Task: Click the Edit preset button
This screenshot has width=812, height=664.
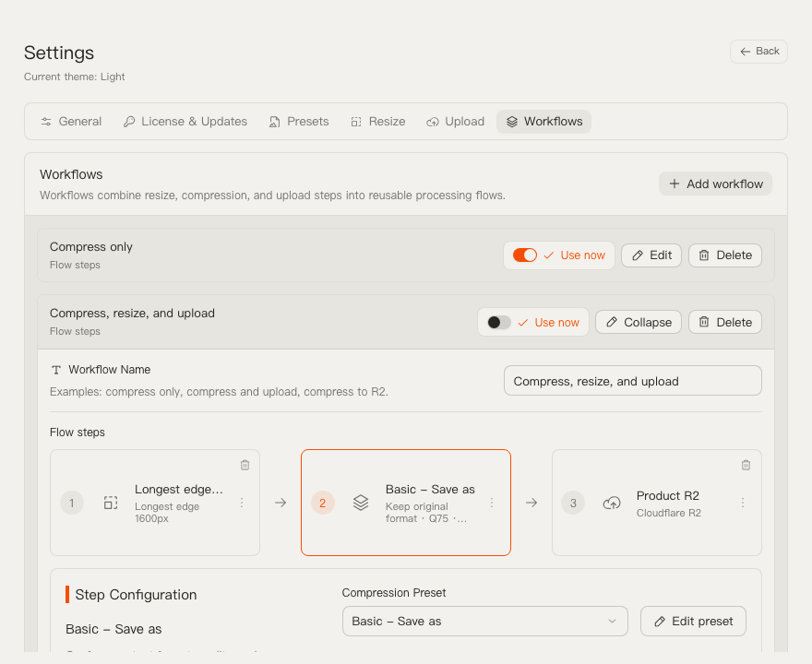Action: (x=693, y=621)
